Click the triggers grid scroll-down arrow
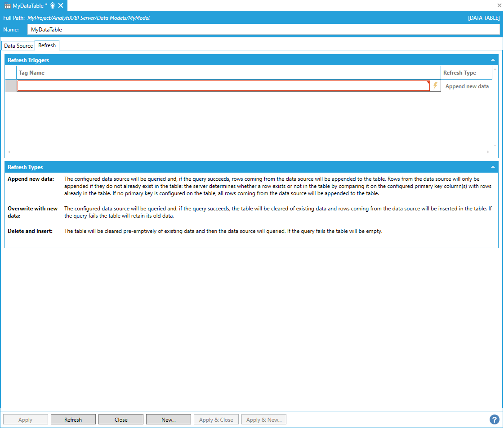 [x=495, y=146]
